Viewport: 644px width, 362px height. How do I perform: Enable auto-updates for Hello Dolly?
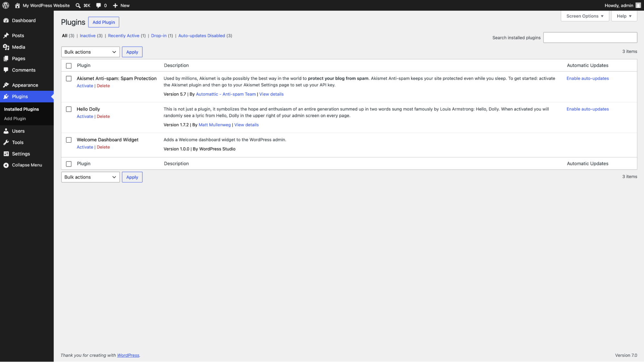click(x=588, y=109)
